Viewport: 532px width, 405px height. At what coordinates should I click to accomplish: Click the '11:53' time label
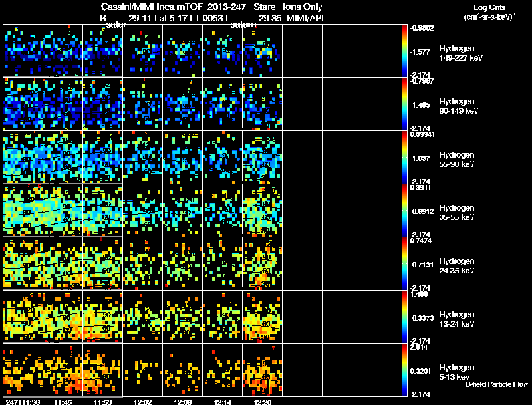(x=103, y=402)
